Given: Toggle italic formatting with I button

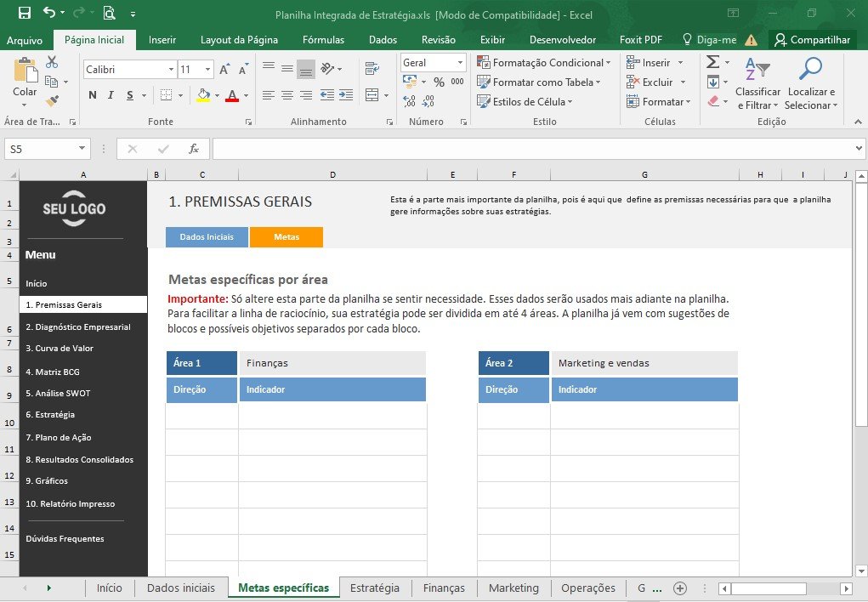Looking at the screenshot, I should click(x=111, y=95).
